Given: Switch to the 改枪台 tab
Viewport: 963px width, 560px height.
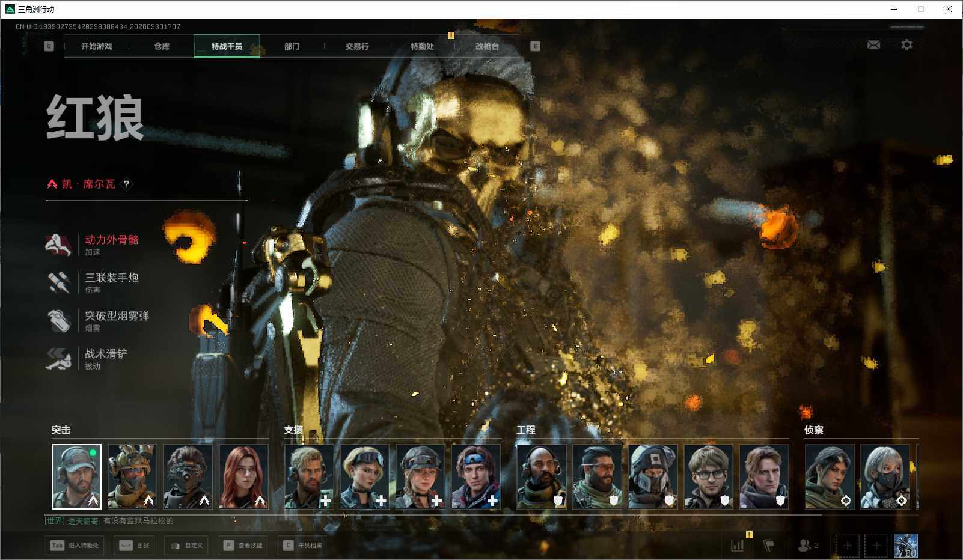Looking at the screenshot, I should (487, 46).
